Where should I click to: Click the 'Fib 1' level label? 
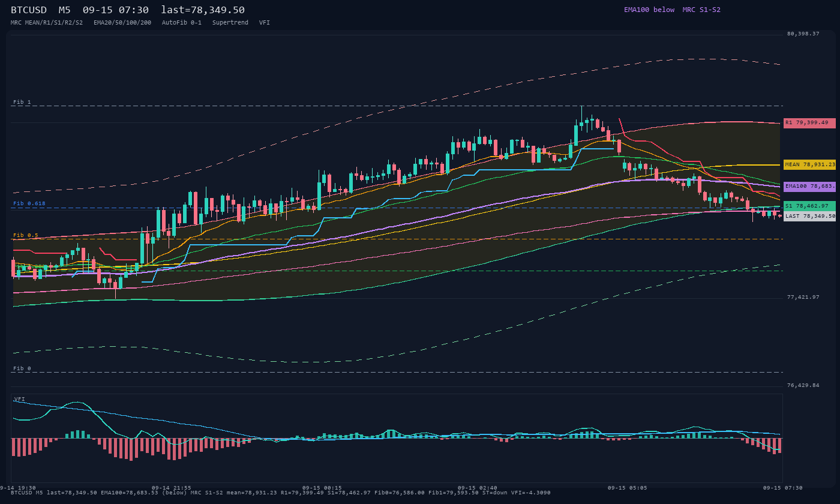[22, 102]
